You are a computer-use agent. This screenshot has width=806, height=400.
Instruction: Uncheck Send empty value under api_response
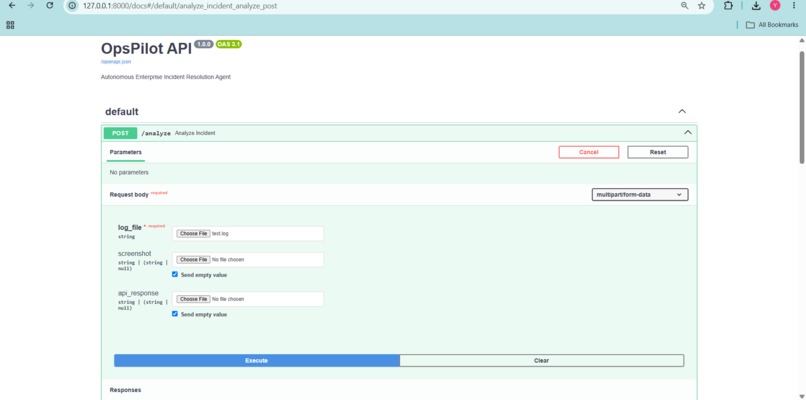(175, 314)
